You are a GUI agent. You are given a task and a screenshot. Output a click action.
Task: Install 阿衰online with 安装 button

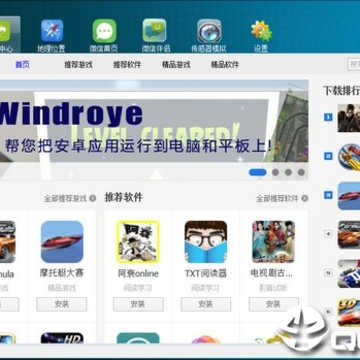coord(138,304)
